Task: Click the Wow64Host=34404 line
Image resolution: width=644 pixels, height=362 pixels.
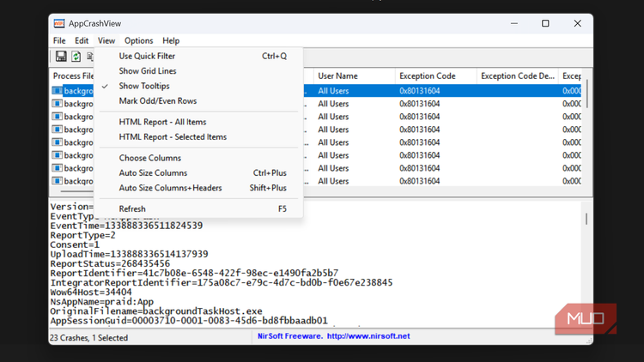Action: coord(91,293)
